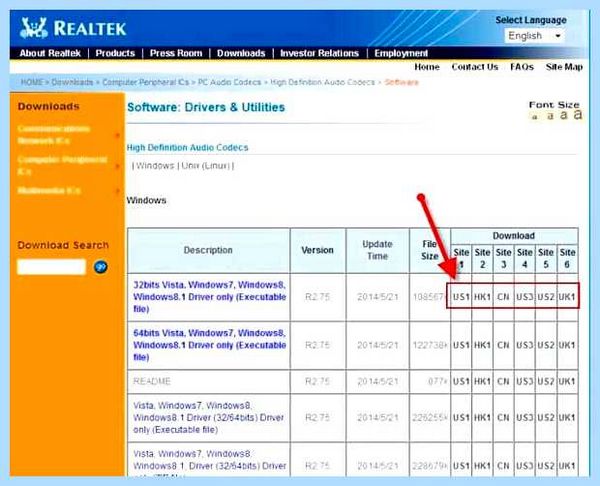Select smallest font size icon
This screenshot has height=486, width=600.
[535, 117]
